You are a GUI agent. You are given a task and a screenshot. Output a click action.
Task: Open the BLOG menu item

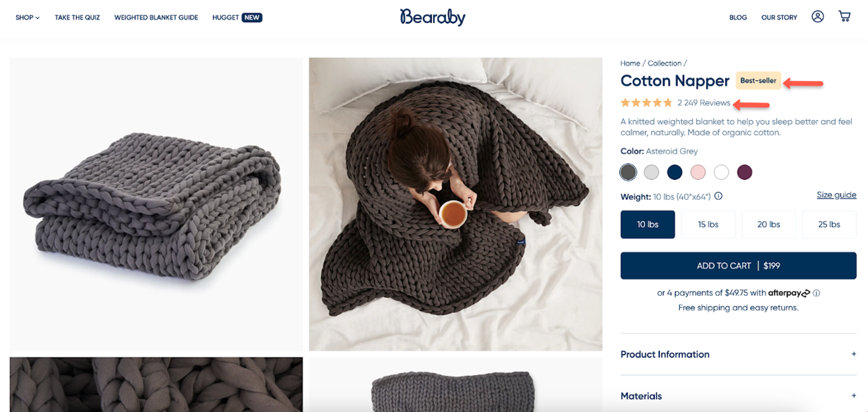738,18
